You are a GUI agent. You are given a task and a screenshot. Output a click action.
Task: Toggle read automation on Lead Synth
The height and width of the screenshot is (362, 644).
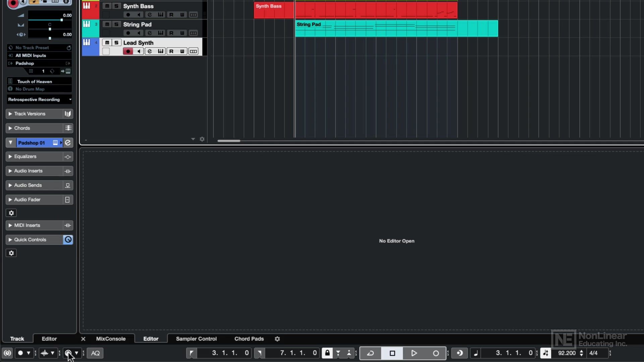click(x=171, y=51)
